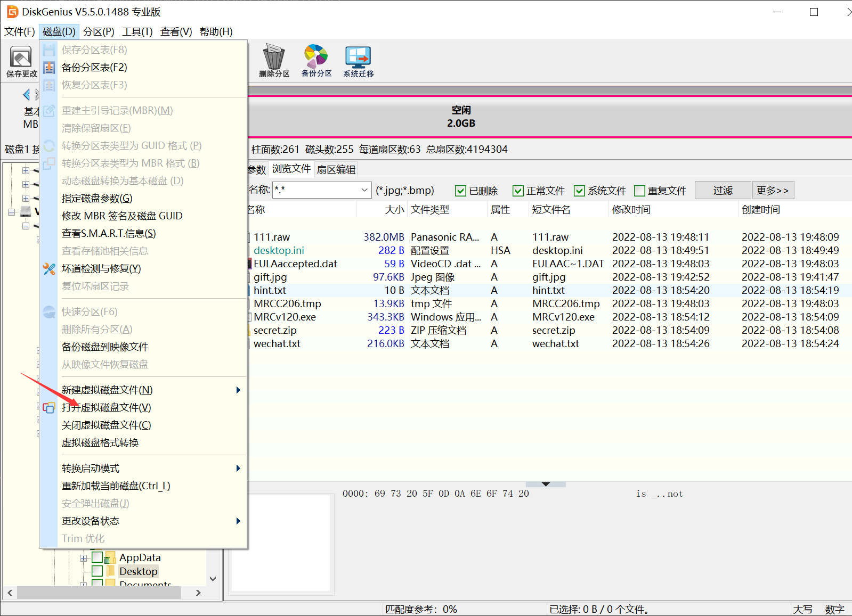Click the 删除分区 trash can icon
852x616 pixels.
click(x=274, y=56)
